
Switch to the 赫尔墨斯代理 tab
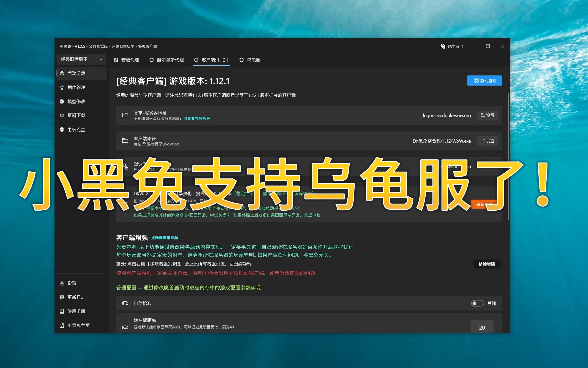coord(166,60)
